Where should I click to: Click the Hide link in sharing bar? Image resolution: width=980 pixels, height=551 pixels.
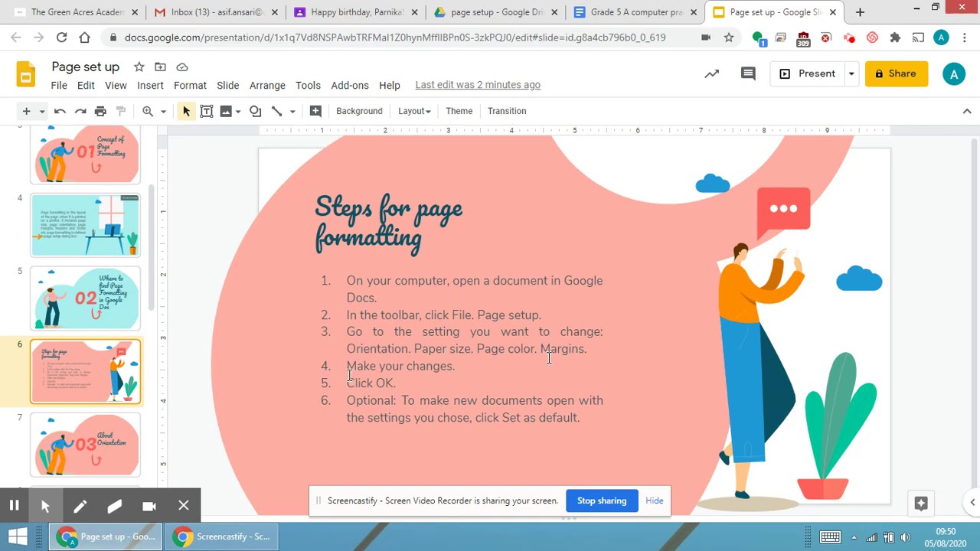(x=655, y=500)
